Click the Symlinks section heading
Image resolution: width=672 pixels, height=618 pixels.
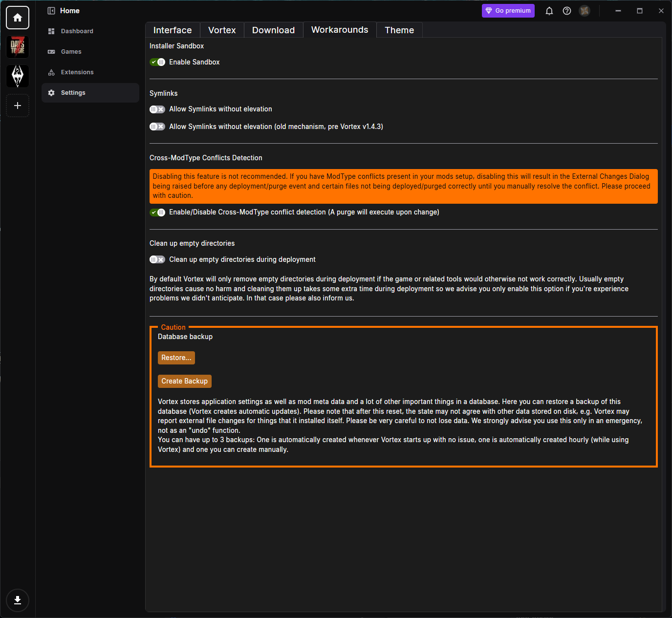point(164,93)
